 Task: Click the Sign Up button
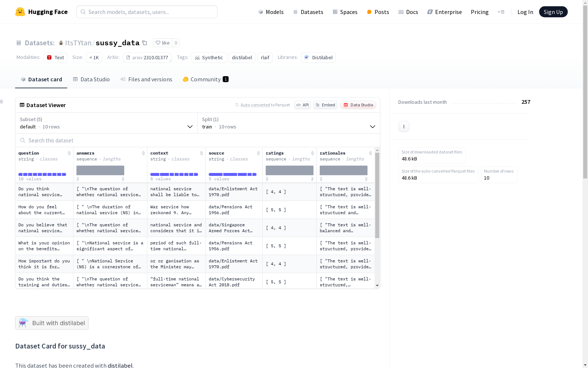tap(553, 12)
